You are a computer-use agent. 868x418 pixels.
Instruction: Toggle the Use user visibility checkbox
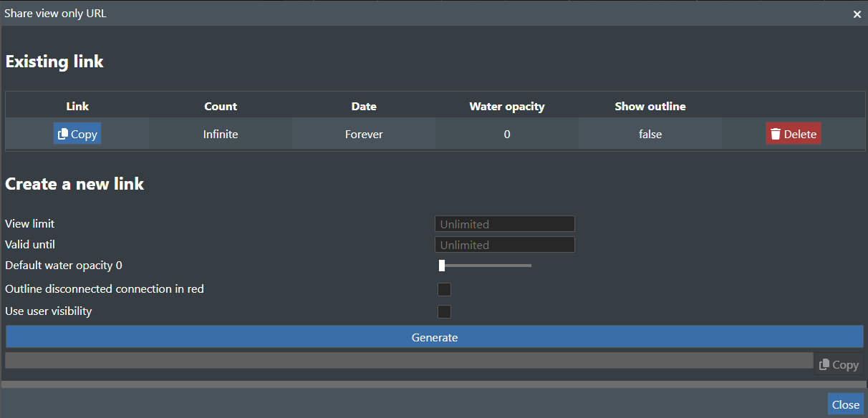tap(444, 311)
